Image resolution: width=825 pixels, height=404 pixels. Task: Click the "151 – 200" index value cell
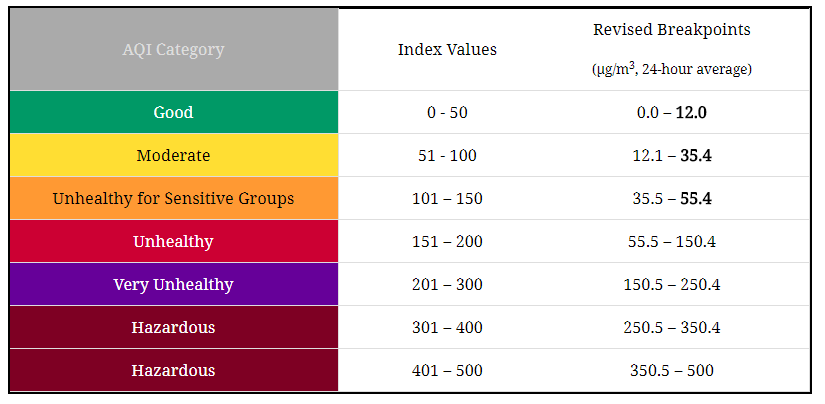coord(447,242)
